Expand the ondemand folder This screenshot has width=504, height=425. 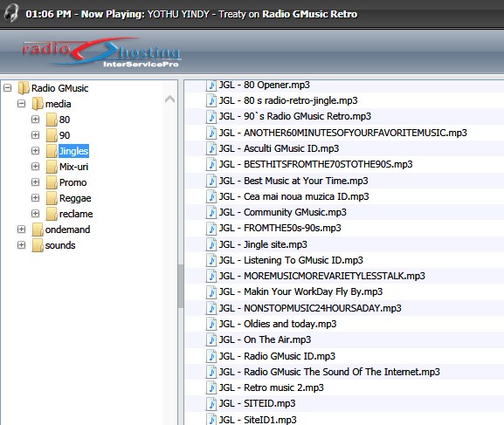pos(22,230)
